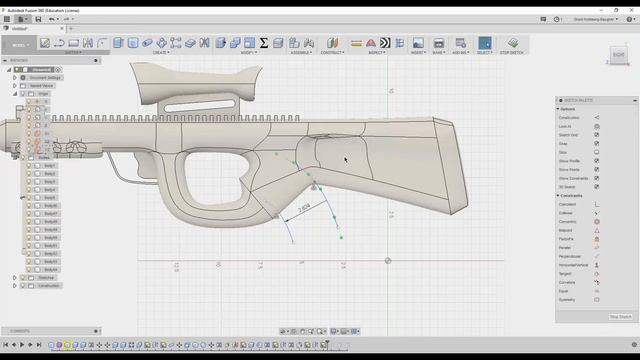Open the Create menu label
The height and width of the screenshot is (360, 640).
(161, 53)
